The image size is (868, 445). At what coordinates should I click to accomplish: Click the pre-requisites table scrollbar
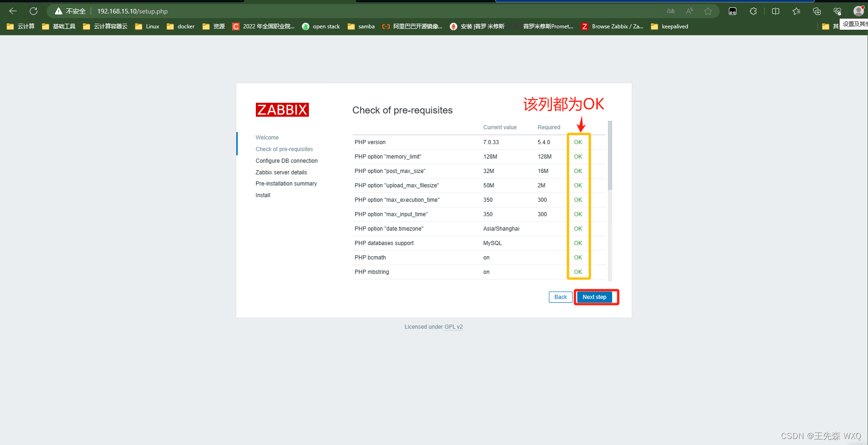(610, 155)
